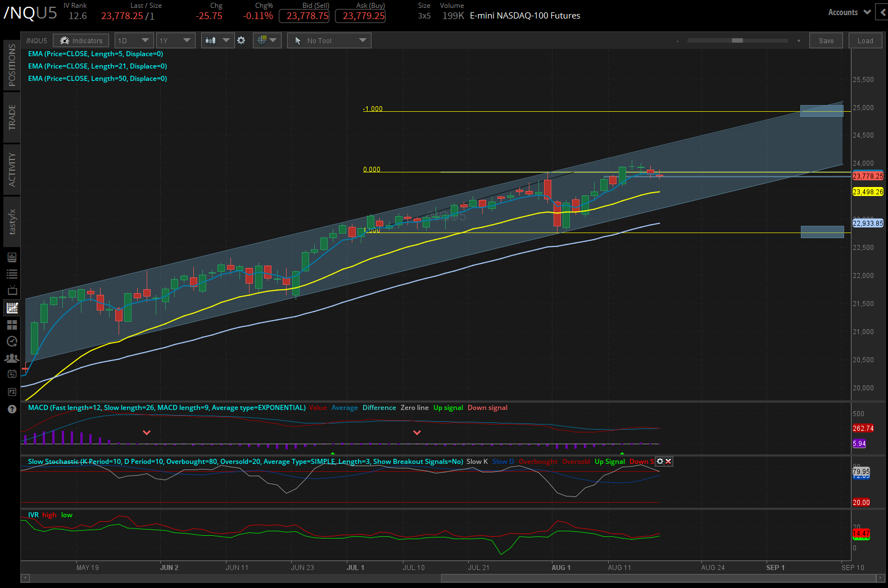Click the Volume 199K value
The width and height of the screenshot is (888, 588).
453,16
